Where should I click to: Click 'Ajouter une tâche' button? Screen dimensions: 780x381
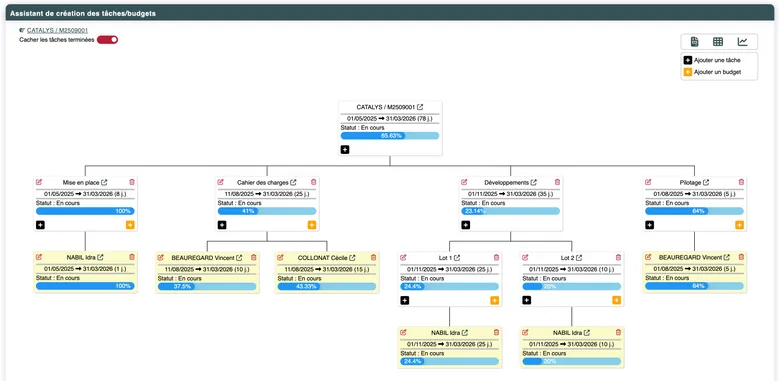point(712,60)
